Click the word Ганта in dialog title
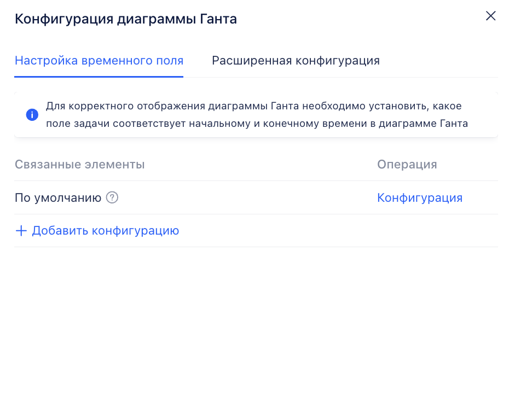 point(218,19)
